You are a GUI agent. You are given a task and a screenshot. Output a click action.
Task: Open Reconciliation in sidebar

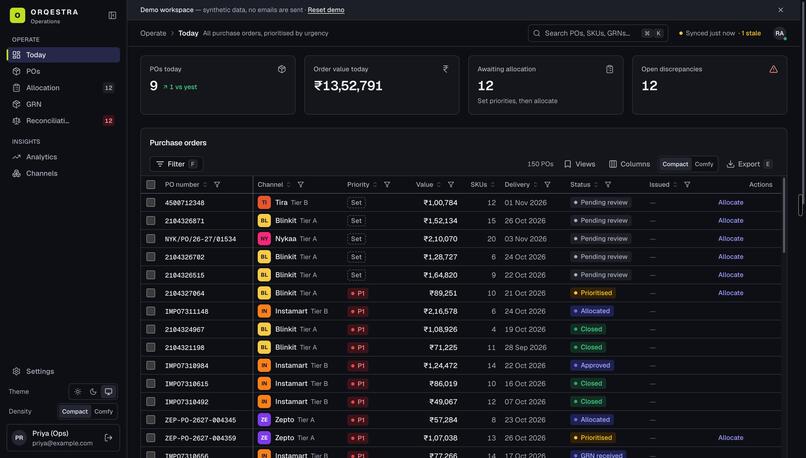point(64,121)
